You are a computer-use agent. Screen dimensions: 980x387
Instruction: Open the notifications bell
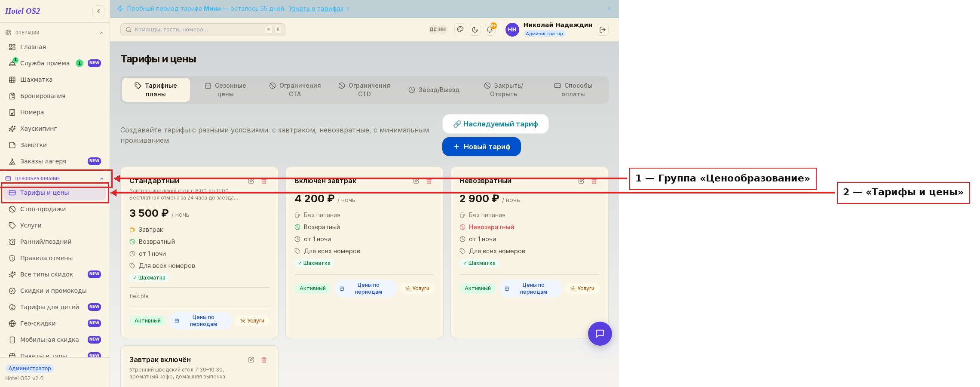coord(490,29)
